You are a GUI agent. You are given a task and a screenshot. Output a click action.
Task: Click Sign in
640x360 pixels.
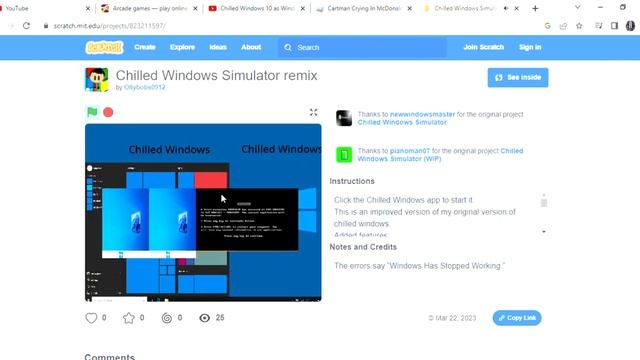click(x=530, y=47)
